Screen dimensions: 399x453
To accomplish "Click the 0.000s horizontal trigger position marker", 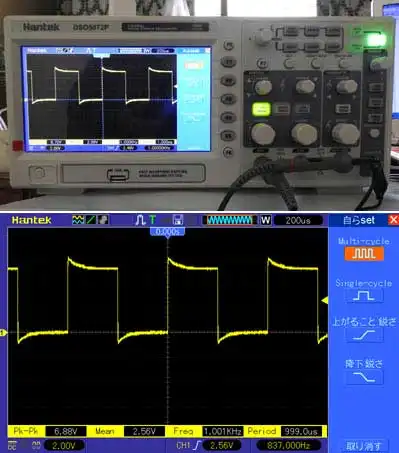I will click(x=167, y=232).
